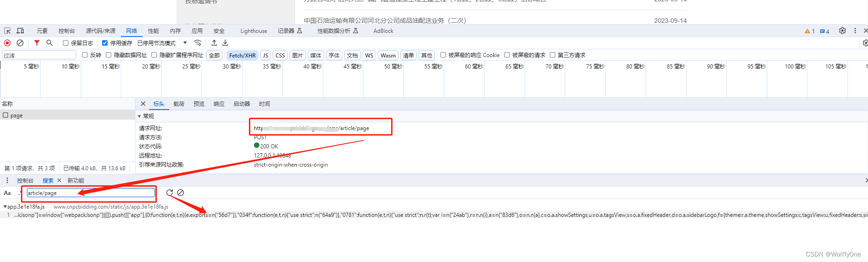
Task: Focus the article/page search field
Action: pos(91,193)
